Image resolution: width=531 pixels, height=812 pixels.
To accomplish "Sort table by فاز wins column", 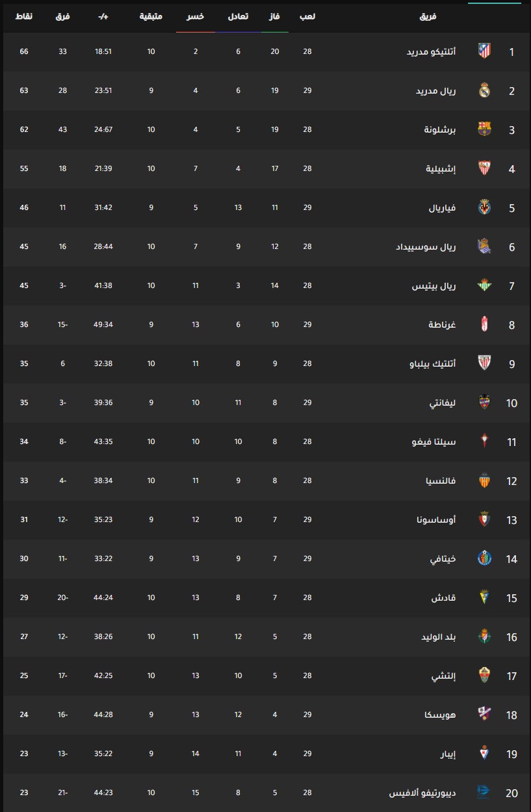I will pyautogui.click(x=275, y=16).
